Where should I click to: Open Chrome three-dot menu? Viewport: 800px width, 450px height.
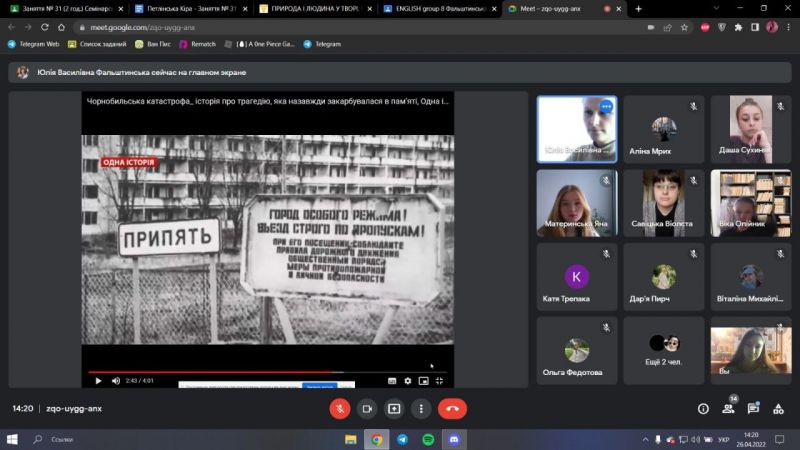click(x=789, y=28)
